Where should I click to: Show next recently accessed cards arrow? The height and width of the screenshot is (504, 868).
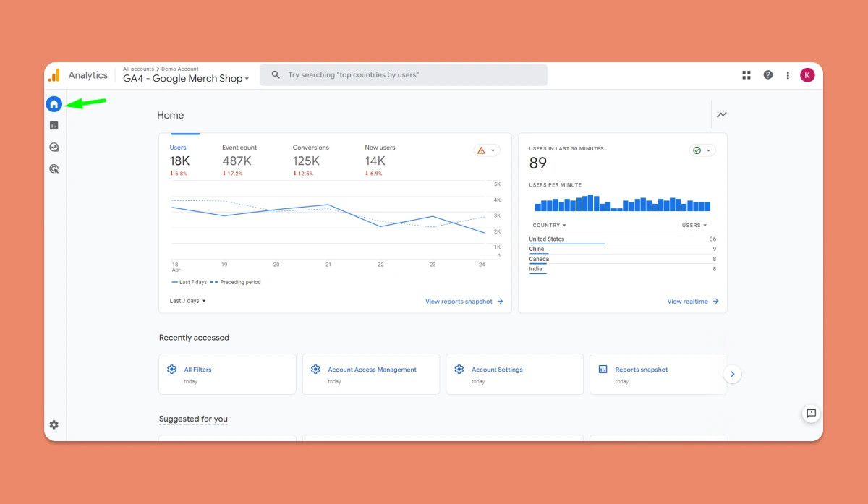coord(732,374)
